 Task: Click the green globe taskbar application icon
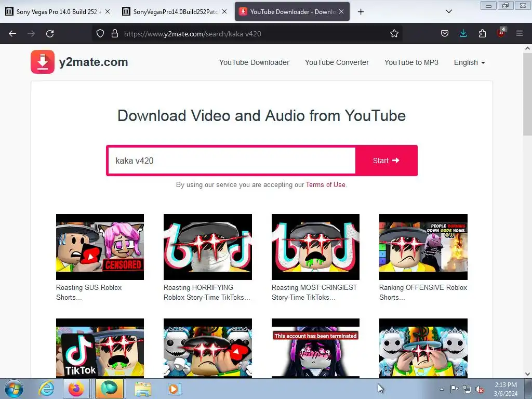[x=109, y=389]
